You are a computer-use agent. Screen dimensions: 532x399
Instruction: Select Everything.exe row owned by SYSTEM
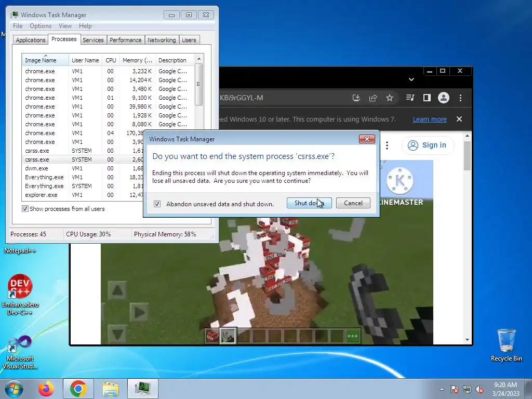[x=83, y=186]
